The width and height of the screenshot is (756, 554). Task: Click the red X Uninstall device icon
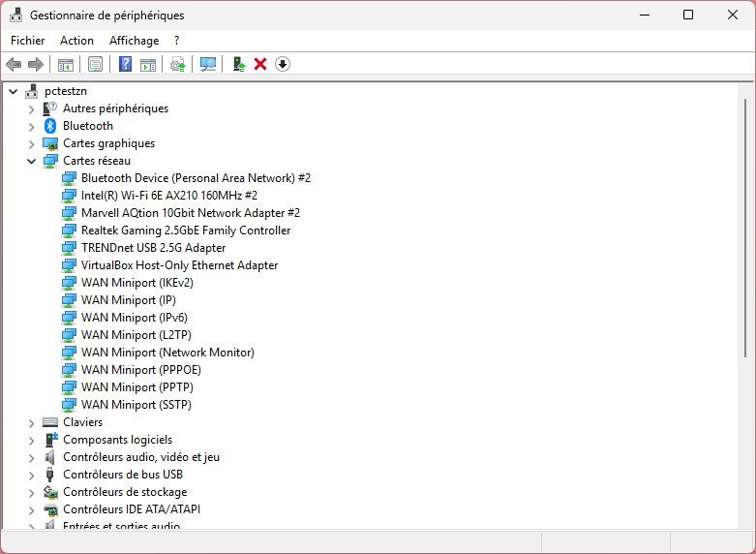[260, 64]
